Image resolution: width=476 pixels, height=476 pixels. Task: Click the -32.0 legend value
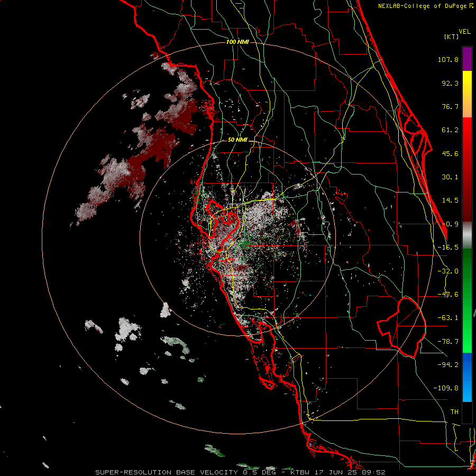(x=448, y=271)
